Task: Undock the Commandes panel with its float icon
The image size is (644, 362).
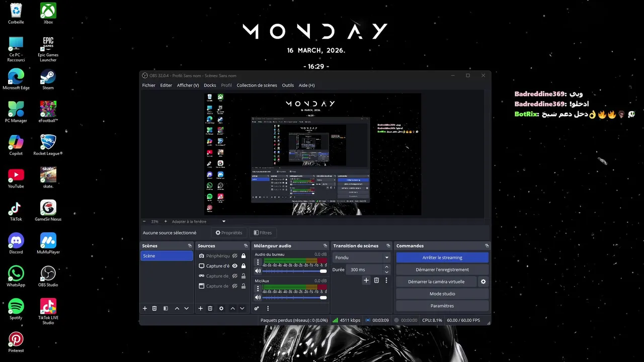Action: [487, 246]
